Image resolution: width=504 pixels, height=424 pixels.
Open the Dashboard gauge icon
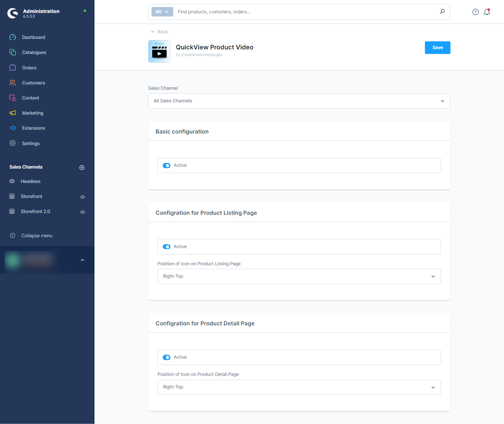click(13, 37)
